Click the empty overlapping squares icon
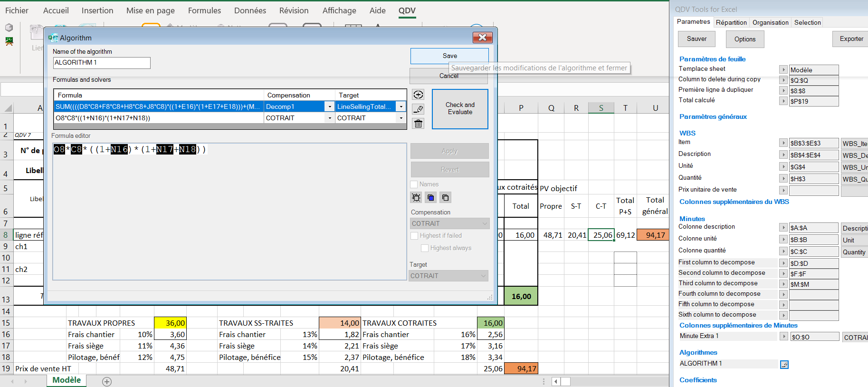 click(x=445, y=198)
